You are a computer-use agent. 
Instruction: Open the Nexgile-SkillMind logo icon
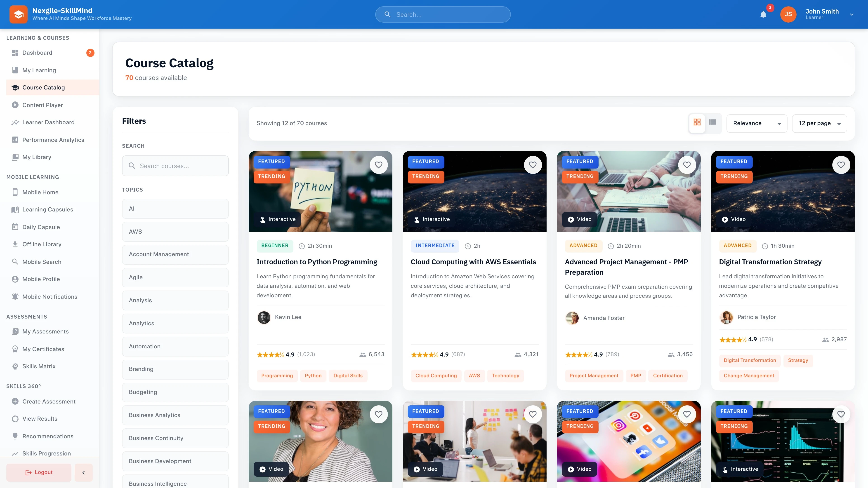[19, 14]
